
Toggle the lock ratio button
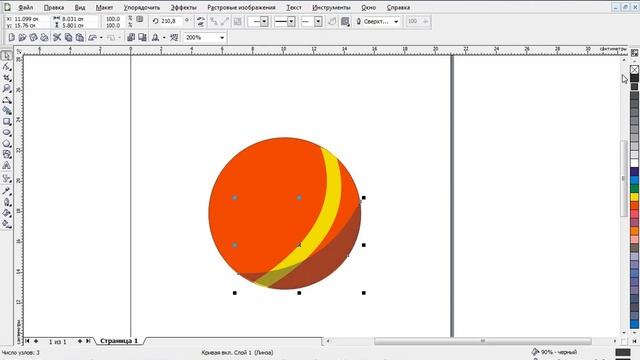tap(140, 19)
